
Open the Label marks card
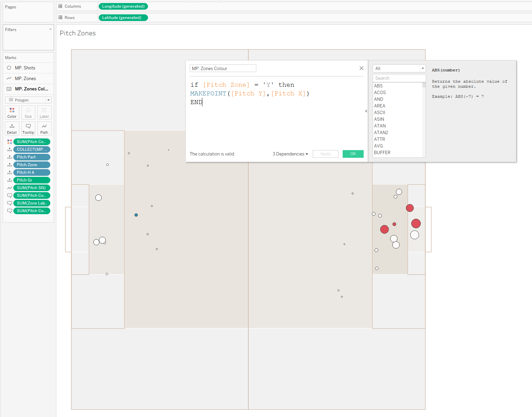click(x=44, y=112)
